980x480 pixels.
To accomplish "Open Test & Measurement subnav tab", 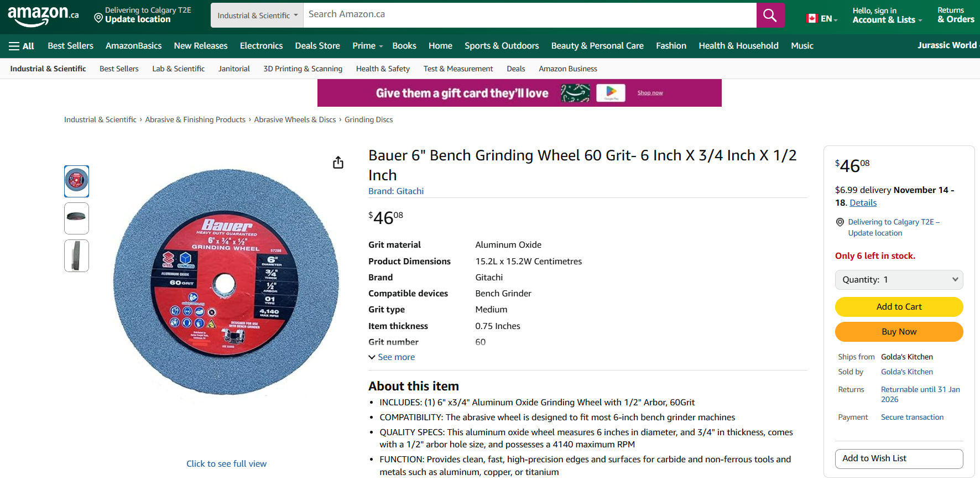I will pos(458,69).
